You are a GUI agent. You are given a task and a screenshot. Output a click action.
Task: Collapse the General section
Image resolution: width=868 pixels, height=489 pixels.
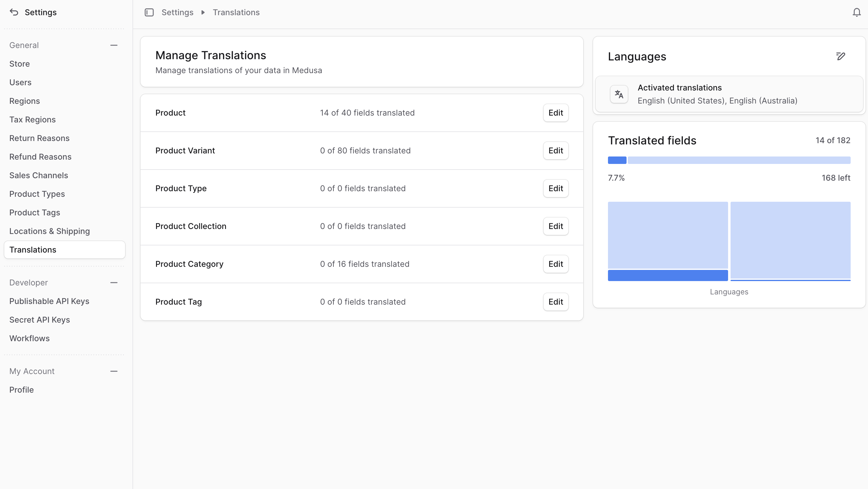[x=114, y=45]
